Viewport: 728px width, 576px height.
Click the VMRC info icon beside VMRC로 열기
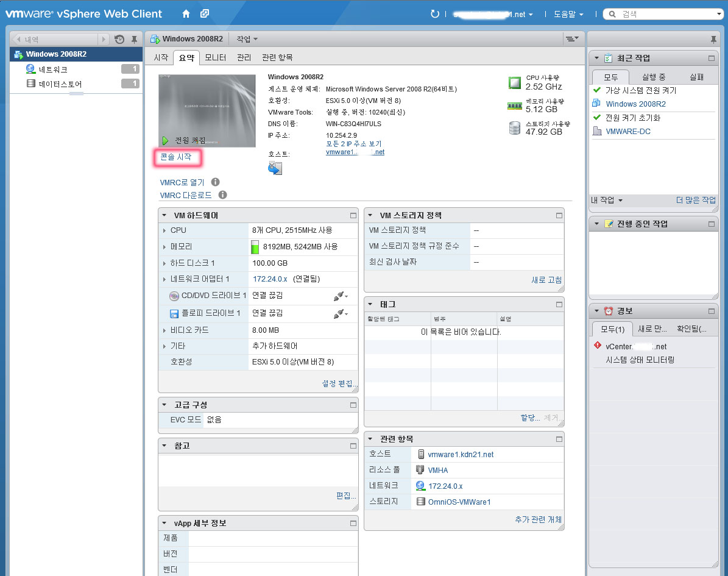pos(216,182)
